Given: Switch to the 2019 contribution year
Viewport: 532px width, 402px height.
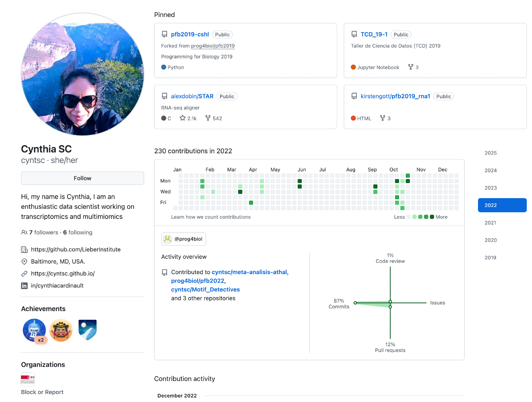Looking at the screenshot, I should click(491, 257).
